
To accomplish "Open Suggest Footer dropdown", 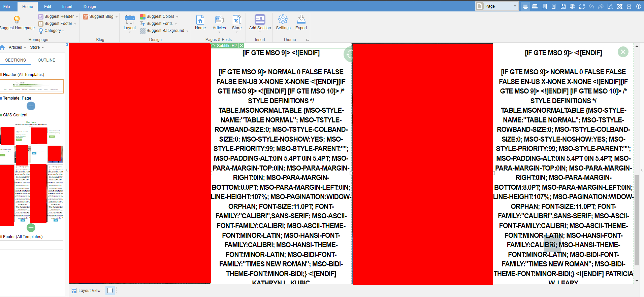I will click(75, 24).
